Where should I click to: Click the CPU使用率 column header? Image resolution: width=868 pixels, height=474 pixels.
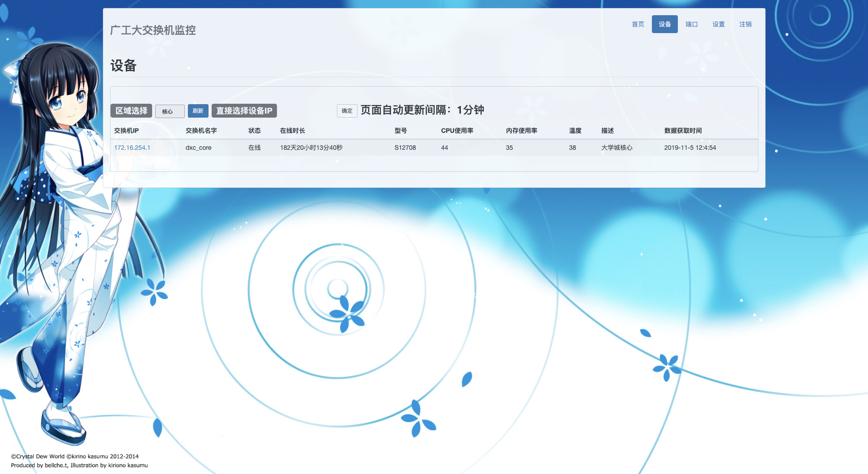pyautogui.click(x=457, y=131)
